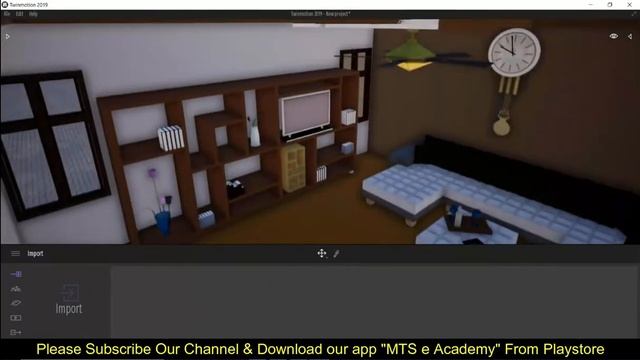
Task: Click the large Import button
Action: point(69,300)
